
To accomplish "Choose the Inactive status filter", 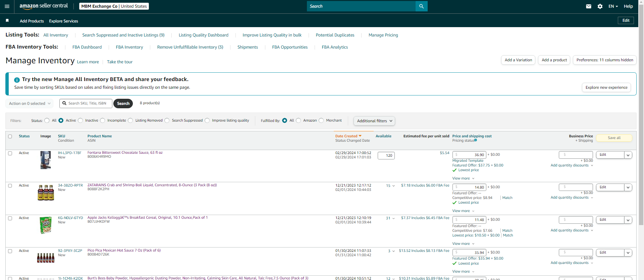I will [80, 121].
